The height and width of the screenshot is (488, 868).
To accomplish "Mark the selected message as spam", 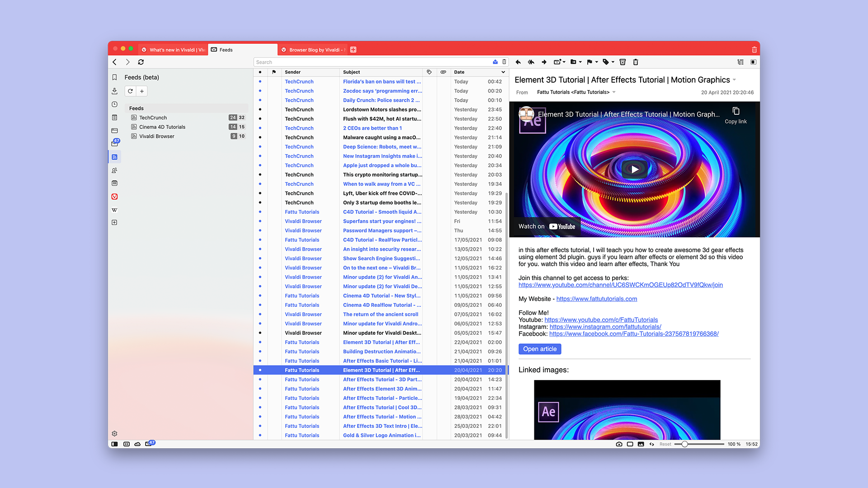I will (x=623, y=62).
